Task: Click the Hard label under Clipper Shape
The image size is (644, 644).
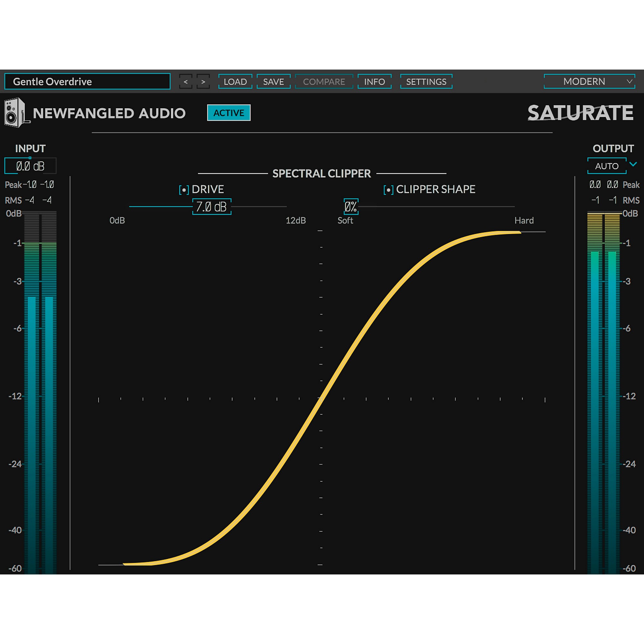Action: (524, 220)
